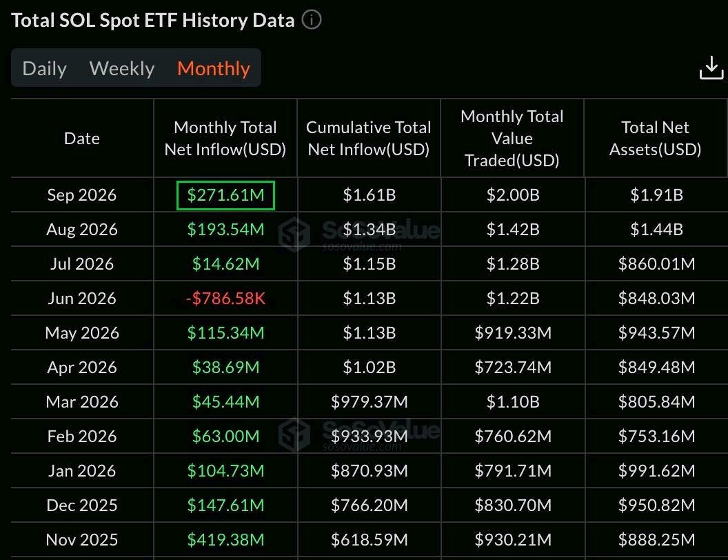
Task: Click the $919.33M value traded cell
Action: click(x=513, y=333)
